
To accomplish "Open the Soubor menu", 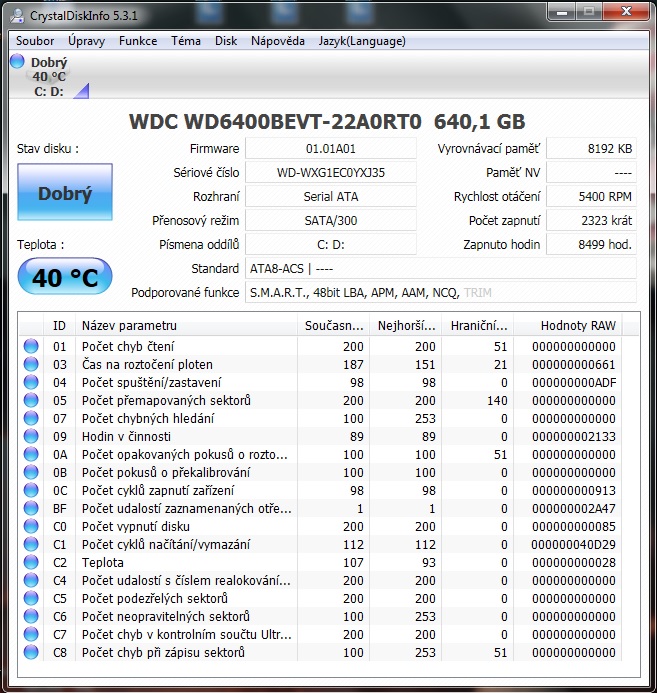I will coord(35,41).
